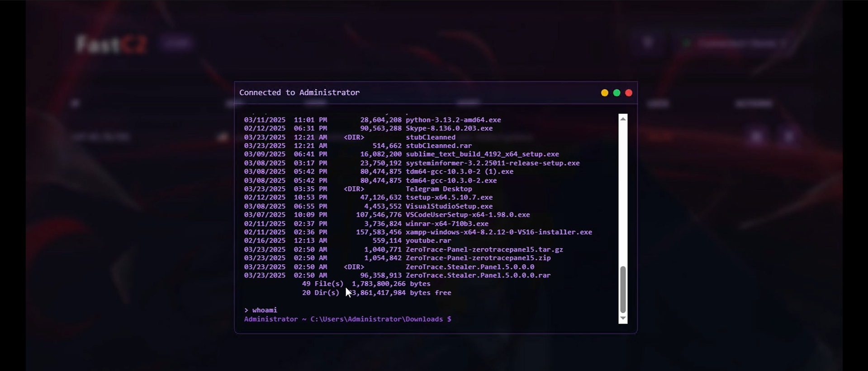
Task: Click the terminal scrollbar down arrow
Action: point(623,318)
